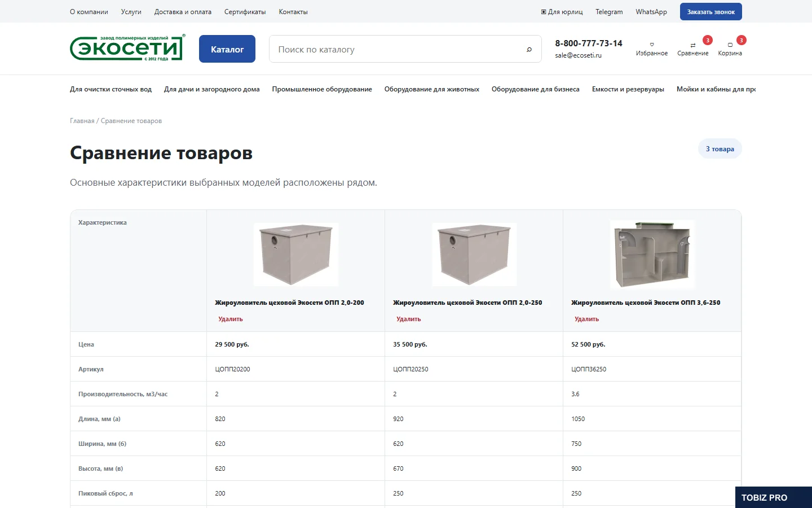The image size is (812, 508).
Task: Click the Каталог button
Action: [227, 49]
